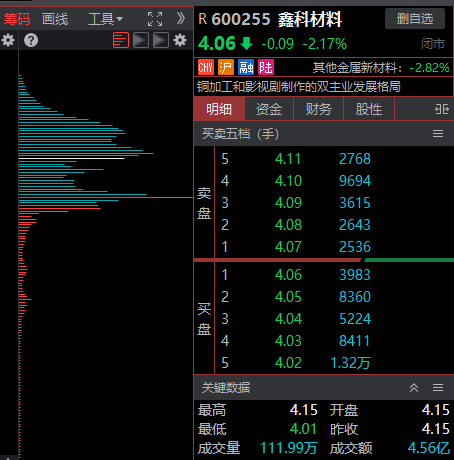Viewport: 454px width, 460px height.
Task: Click the 昨收 value 4.15
Action: (436, 429)
